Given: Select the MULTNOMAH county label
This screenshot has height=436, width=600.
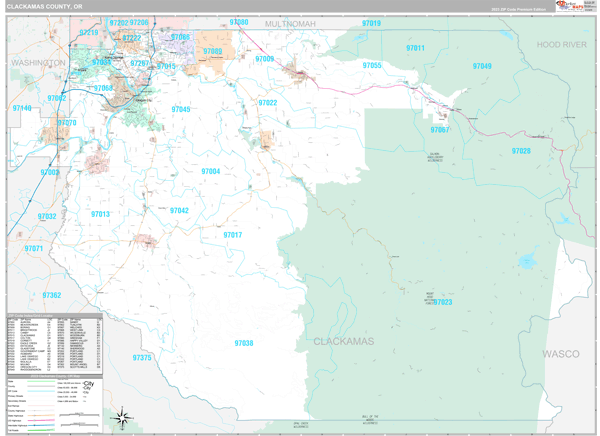Looking at the screenshot, I should [290, 23].
